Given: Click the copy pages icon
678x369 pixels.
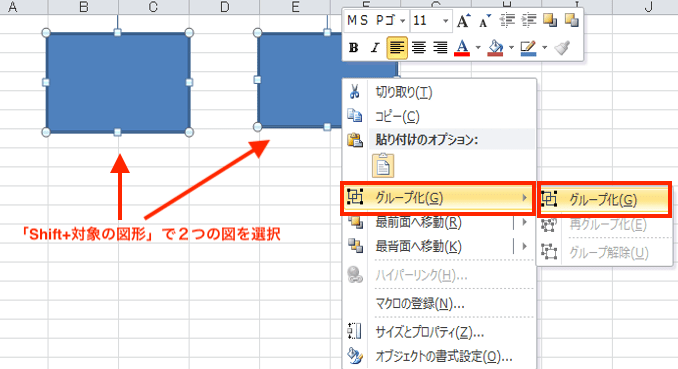Looking at the screenshot, I should tap(355, 116).
